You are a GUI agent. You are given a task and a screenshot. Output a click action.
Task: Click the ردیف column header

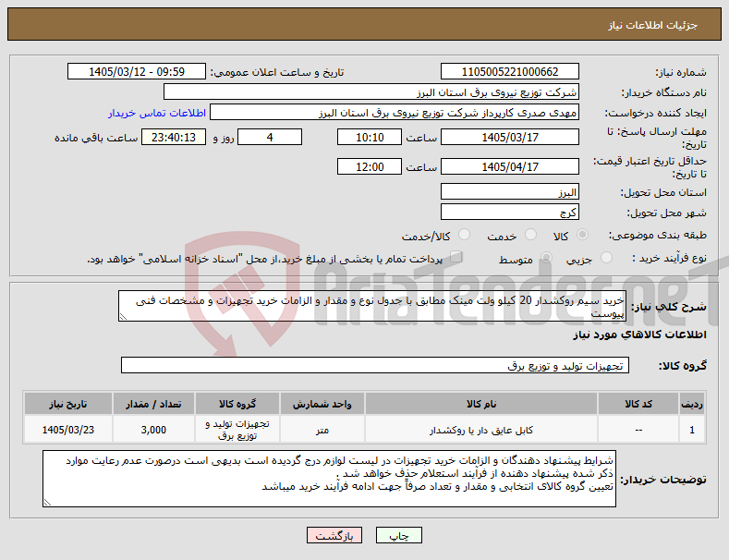tap(692, 404)
